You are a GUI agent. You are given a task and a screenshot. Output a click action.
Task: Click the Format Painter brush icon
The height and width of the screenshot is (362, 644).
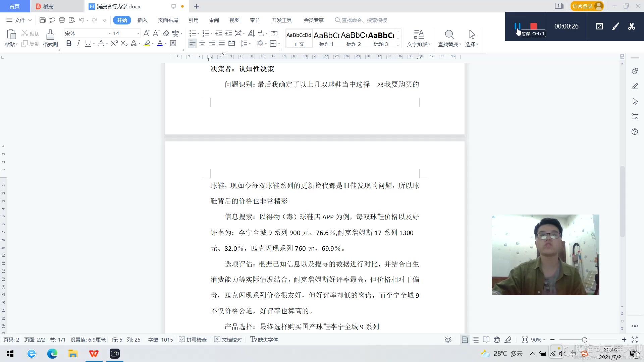[50, 35]
